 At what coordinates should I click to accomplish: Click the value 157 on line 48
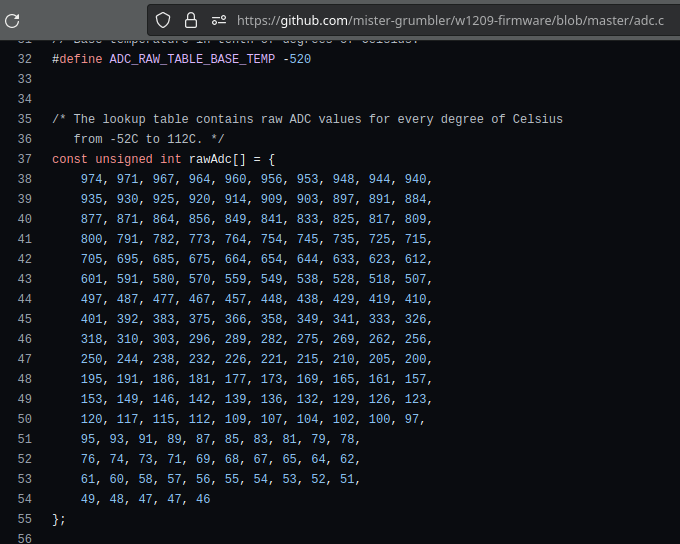click(415, 379)
